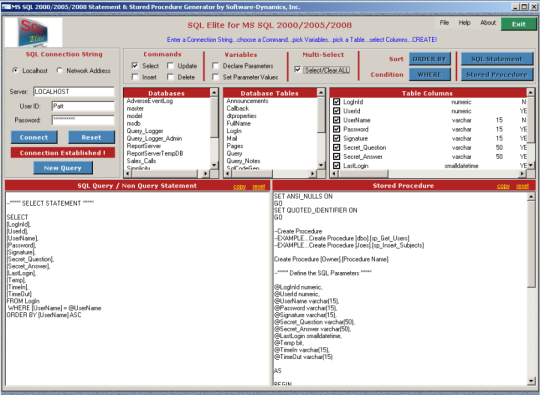Click the ORDER BY sort button
This screenshot has height=395, width=540.
coord(429,59)
